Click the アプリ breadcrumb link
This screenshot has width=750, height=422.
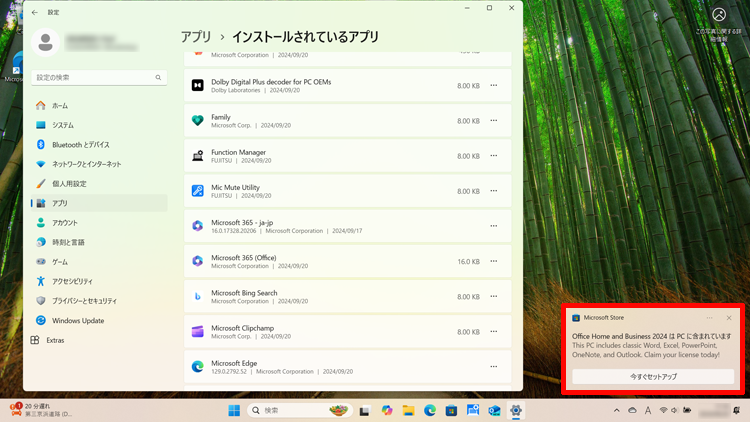pos(196,37)
